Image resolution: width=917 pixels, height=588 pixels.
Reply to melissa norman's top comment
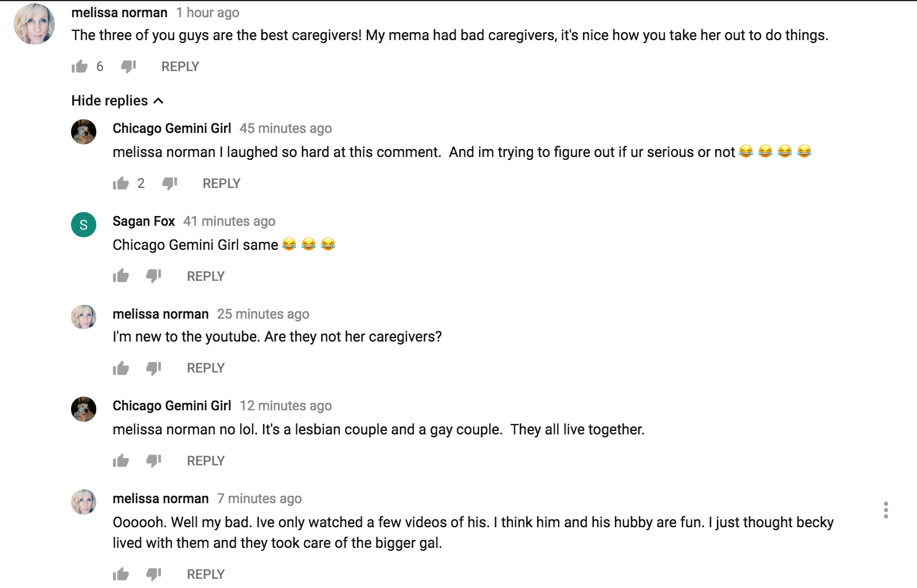pyautogui.click(x=180, y=66)
